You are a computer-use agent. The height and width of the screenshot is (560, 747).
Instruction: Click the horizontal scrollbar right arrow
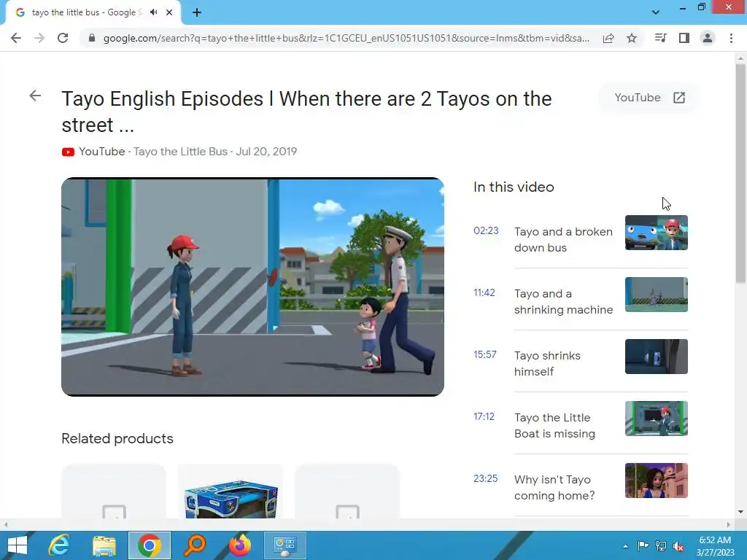tap(729, 524)
